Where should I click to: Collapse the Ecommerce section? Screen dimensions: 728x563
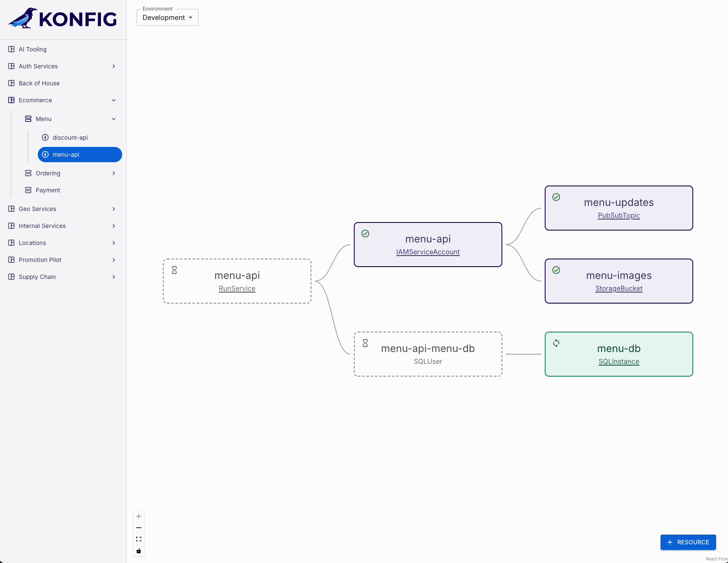(x=114, y=100)
